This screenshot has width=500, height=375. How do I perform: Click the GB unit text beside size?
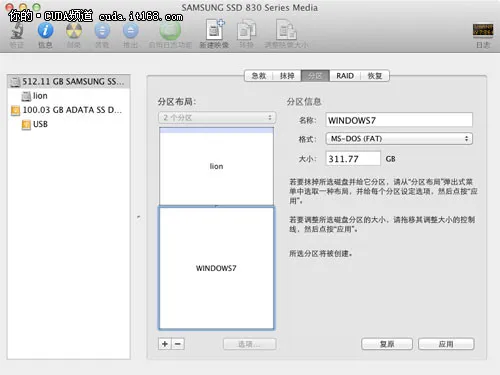coord(390,159)
